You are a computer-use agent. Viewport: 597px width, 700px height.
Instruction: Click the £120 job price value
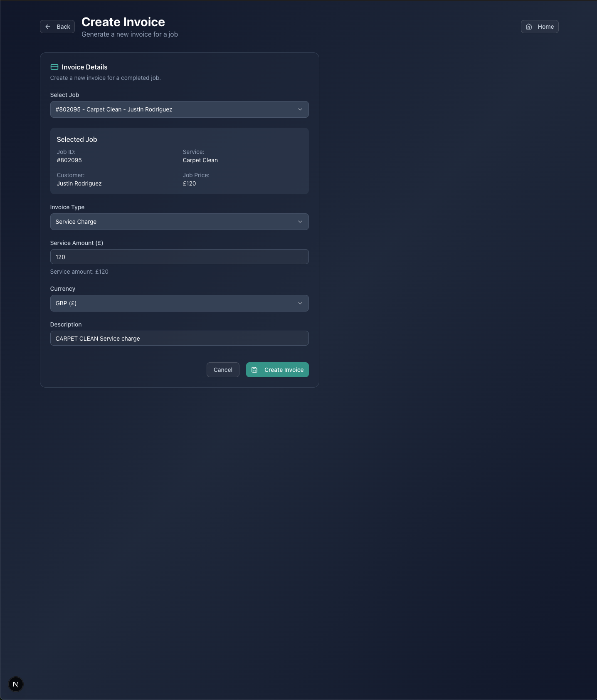pyautogui.click(x=189, y=183)
